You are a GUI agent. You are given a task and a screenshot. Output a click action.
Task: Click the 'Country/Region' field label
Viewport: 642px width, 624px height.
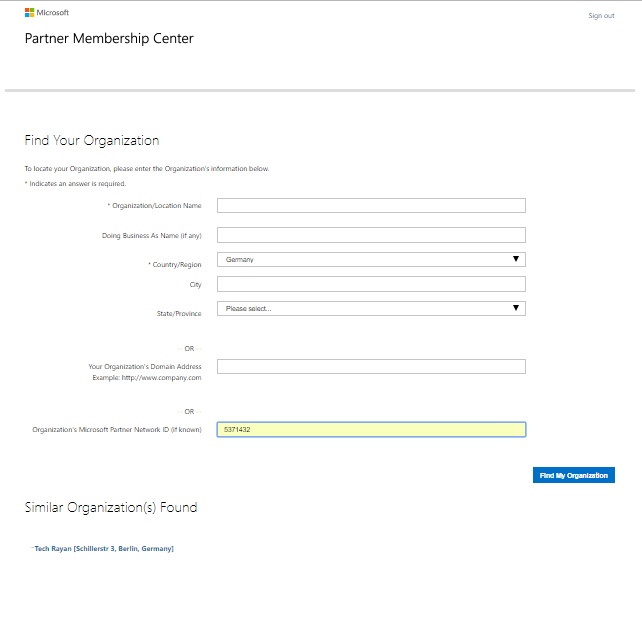tap(175, 265)
